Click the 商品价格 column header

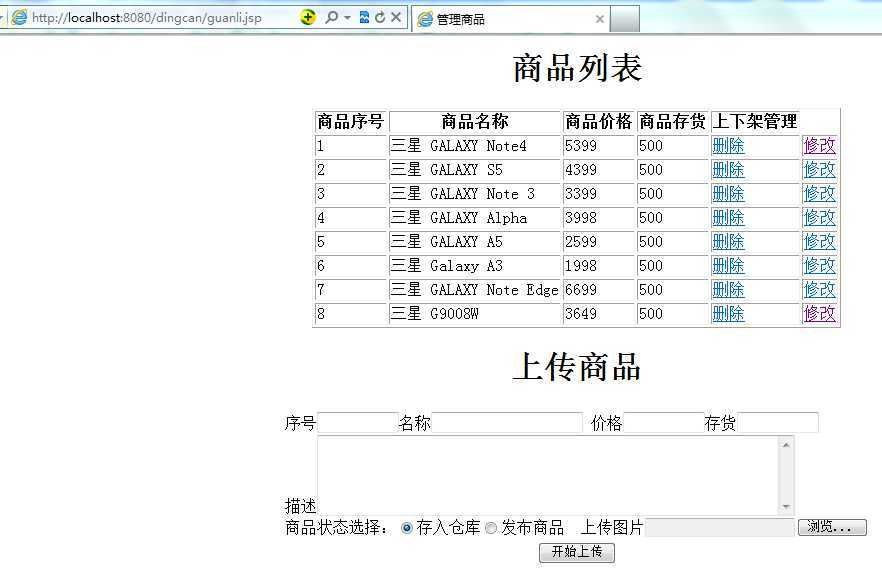[598, 122]
